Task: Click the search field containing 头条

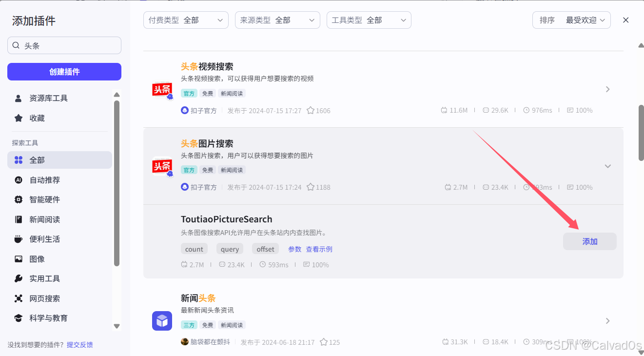Action: (x=64, y=45)
